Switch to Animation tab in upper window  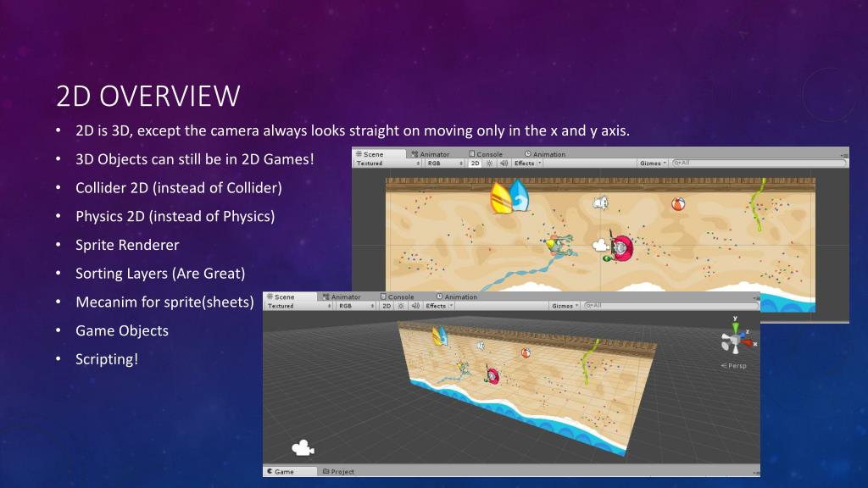[x=545, y=154]
